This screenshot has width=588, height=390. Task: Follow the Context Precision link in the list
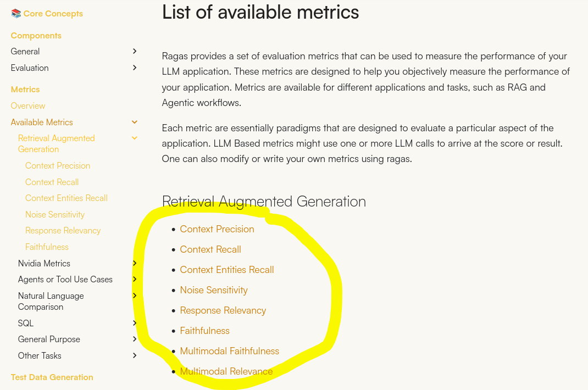pos(217,229)
